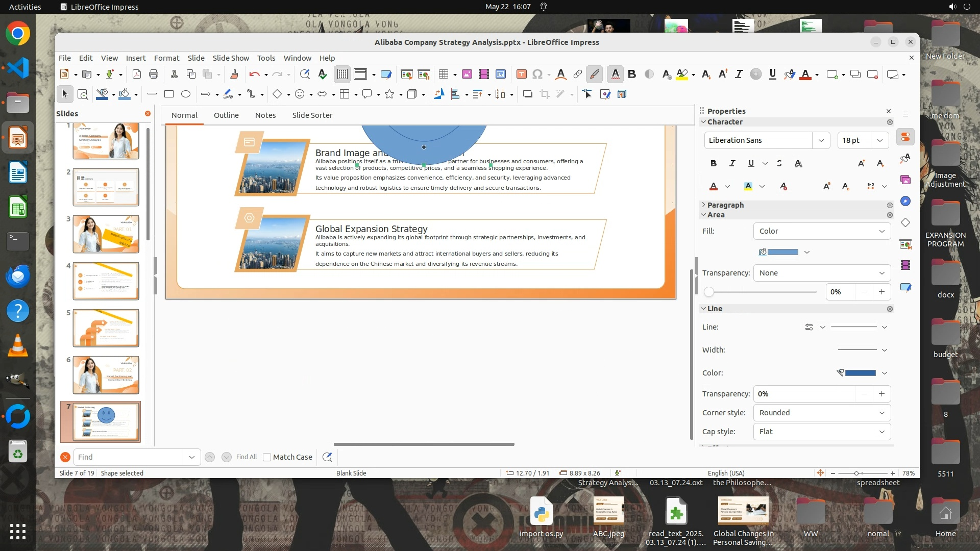Click the Insert Hyperlink toolbar icon
This screenshot has height=551, width=980.
point(577,74)
